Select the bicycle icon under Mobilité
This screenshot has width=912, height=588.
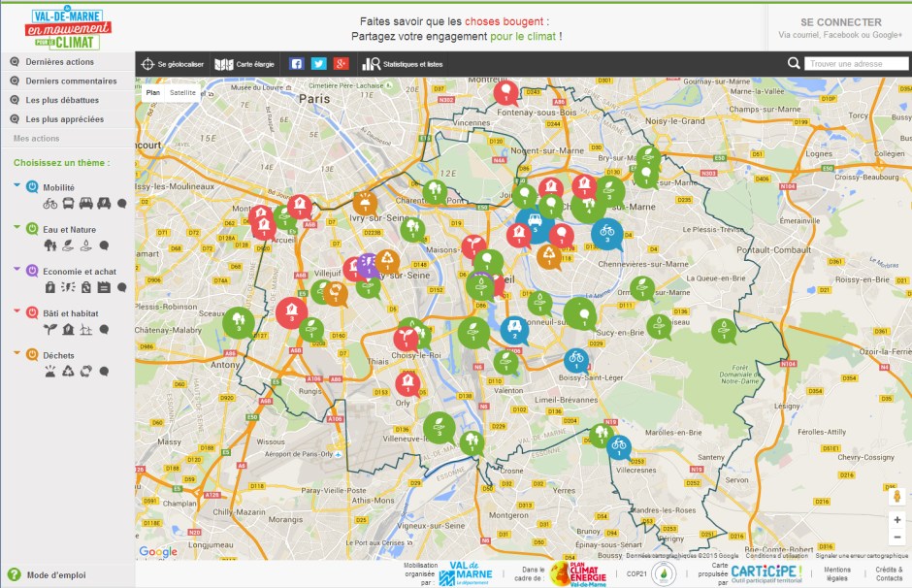[x=50, y=204]
